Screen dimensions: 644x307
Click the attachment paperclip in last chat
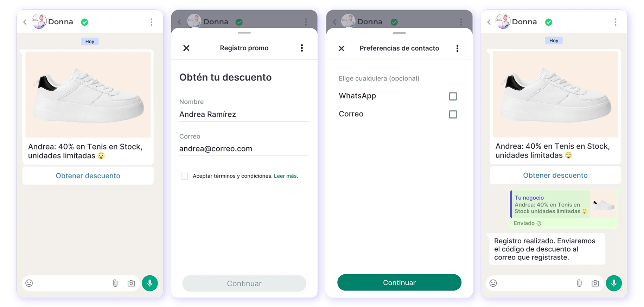click(x=579, y=283)
